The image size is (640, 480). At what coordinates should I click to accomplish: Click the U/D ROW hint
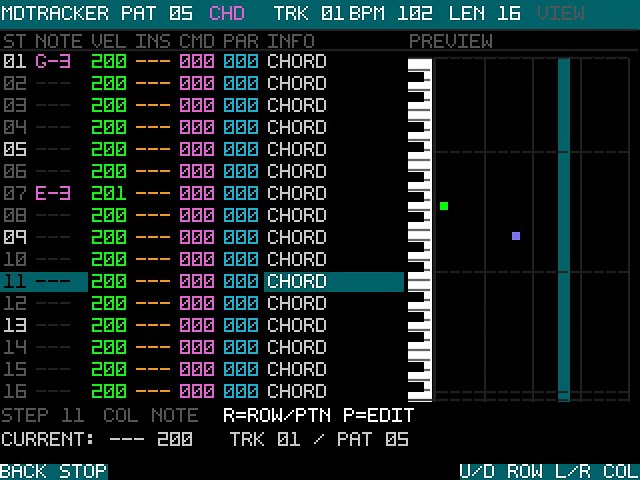coord(501,471)
